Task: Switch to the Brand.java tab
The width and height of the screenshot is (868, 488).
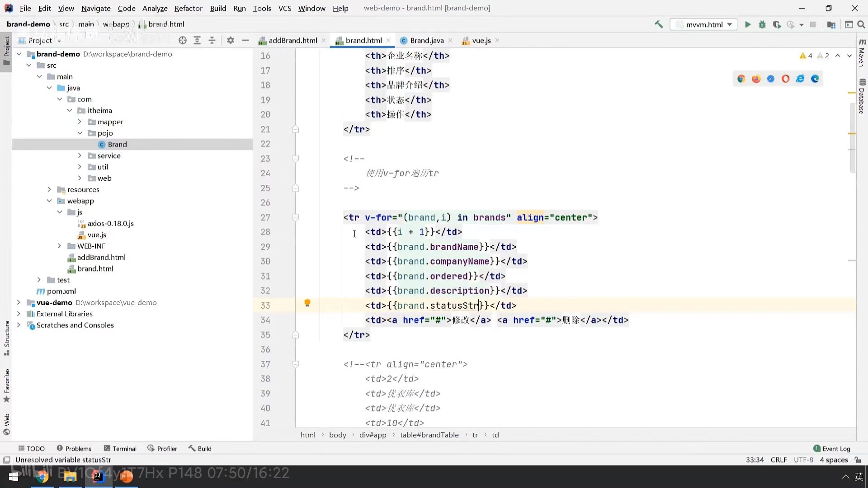Action: tap(426, 40)
